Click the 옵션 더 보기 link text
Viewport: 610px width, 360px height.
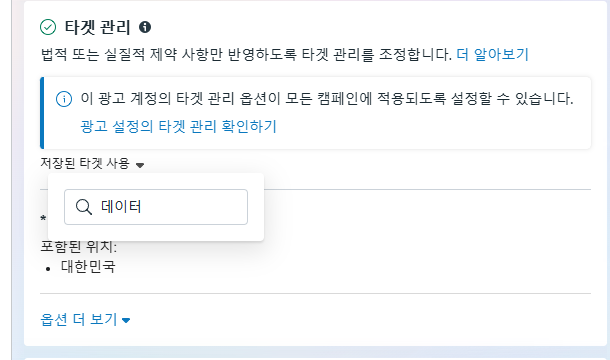click(79, 319)
